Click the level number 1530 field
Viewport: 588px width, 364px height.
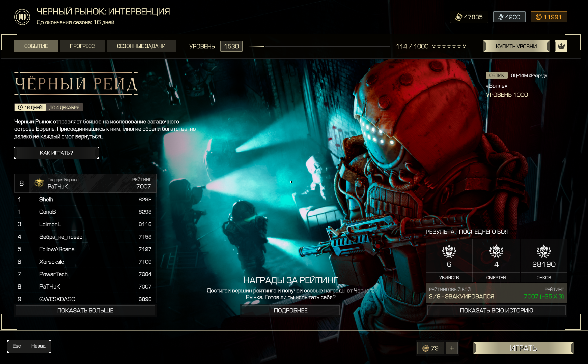coord(231,46)
